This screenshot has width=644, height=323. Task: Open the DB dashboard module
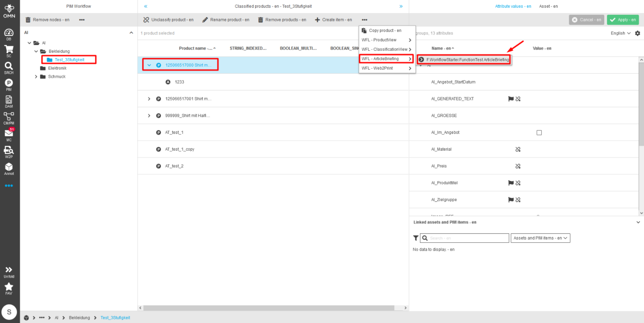click(9, 34)
